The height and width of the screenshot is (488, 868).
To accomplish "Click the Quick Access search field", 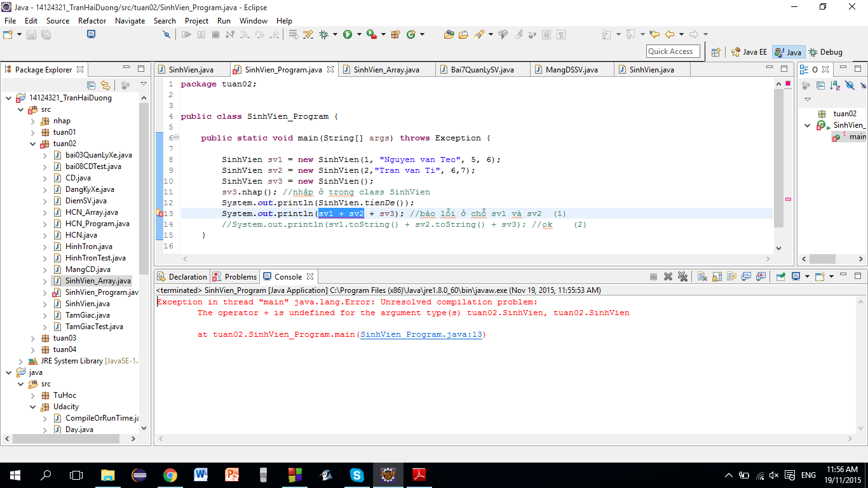I will pyautogui.click(x=673, y=51).
